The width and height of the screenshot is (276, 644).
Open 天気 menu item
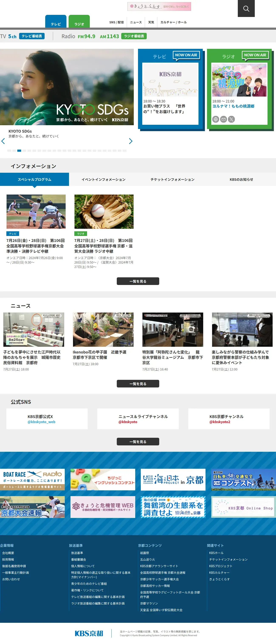click(x=151, y=22)
